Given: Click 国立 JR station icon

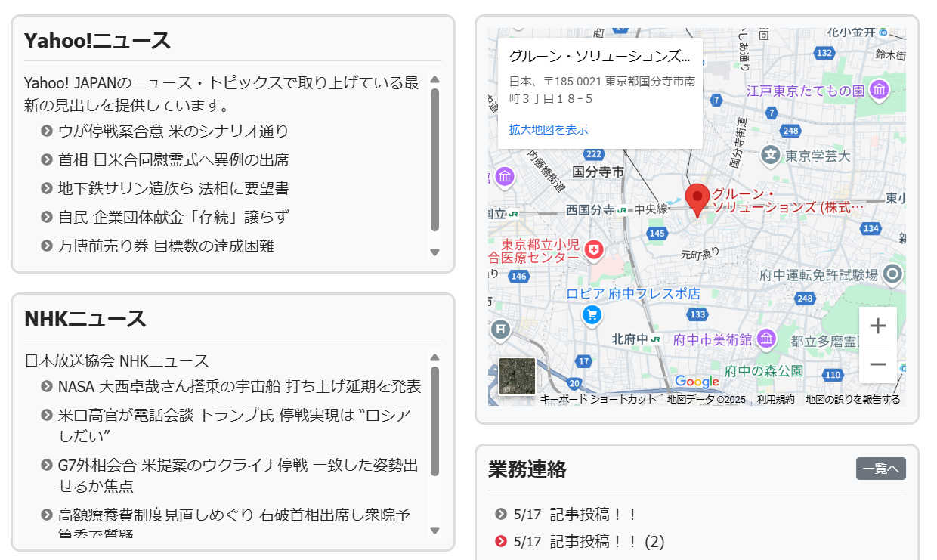Looking at the screenshot, I should [x=514, y=213].
